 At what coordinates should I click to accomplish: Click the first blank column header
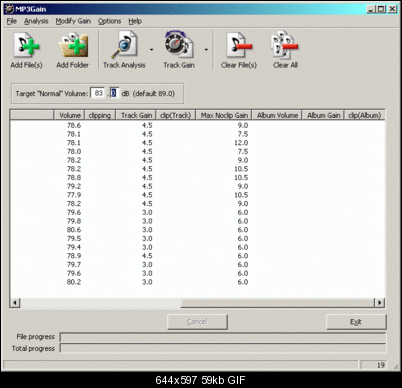coord(32,115)
